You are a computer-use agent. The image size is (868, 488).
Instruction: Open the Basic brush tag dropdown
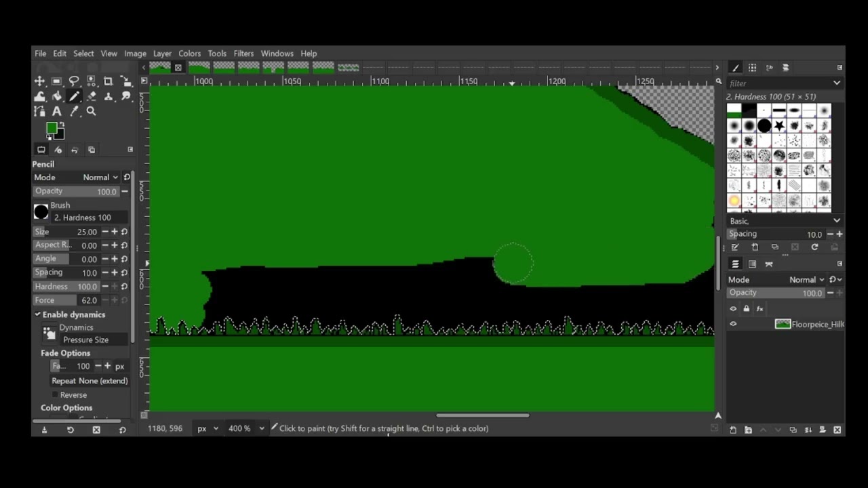tap(784, 222)
